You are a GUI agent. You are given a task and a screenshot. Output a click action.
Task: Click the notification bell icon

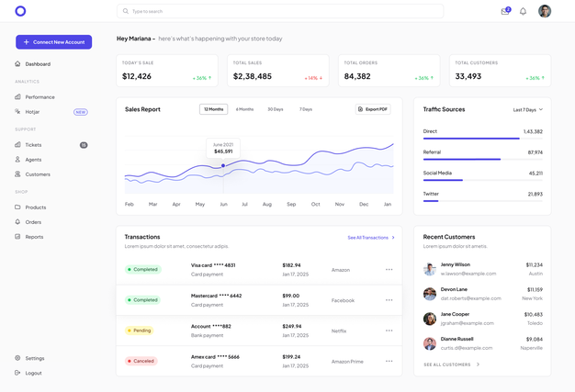point(524,11)
